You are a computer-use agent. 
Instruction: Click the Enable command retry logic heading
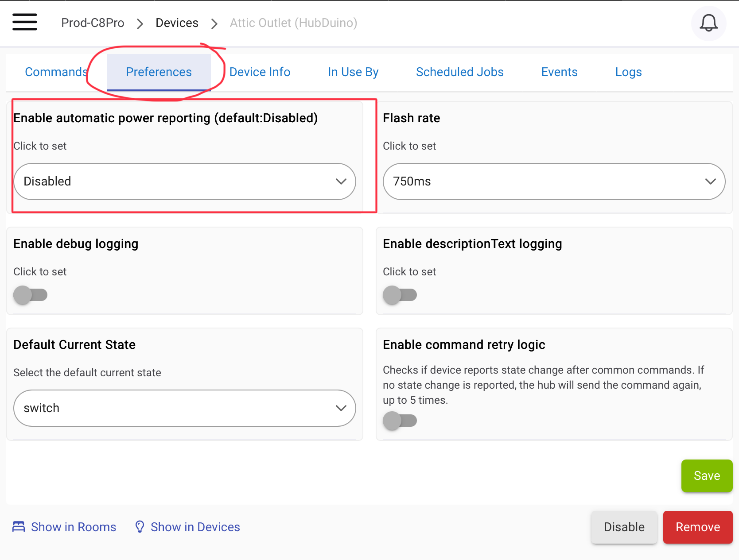click(464, 345)
